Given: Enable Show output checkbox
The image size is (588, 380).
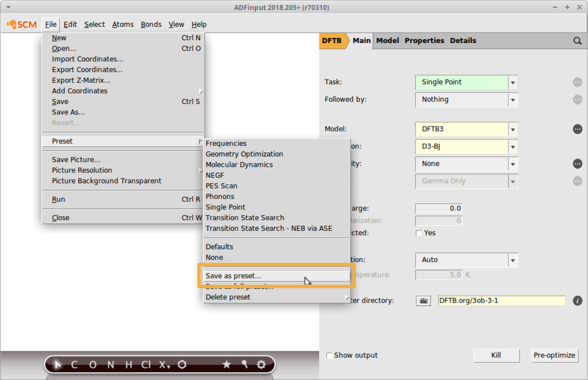Looking at the screenshot, I should 329,355.
